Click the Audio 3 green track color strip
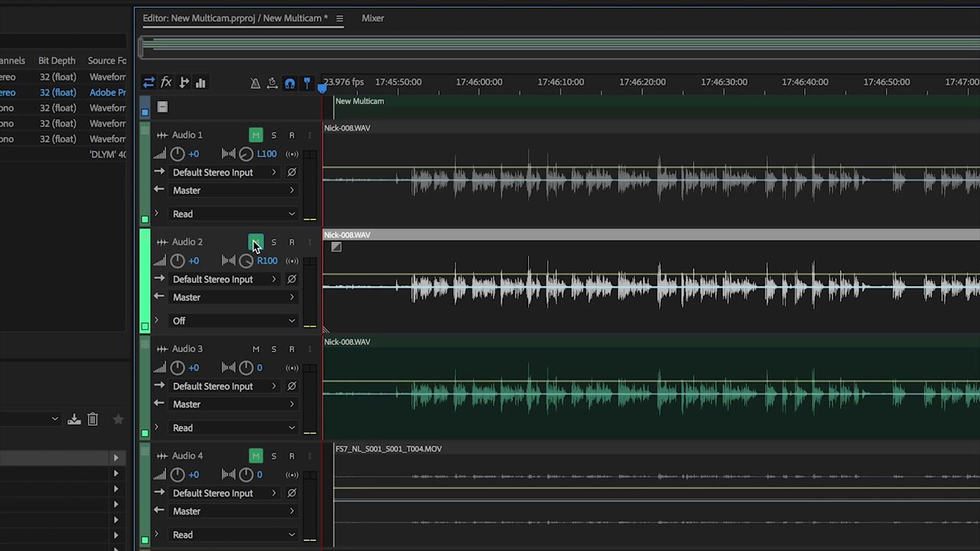The height and width of the screenshot is (551, 980). click(x=145, y=387)
